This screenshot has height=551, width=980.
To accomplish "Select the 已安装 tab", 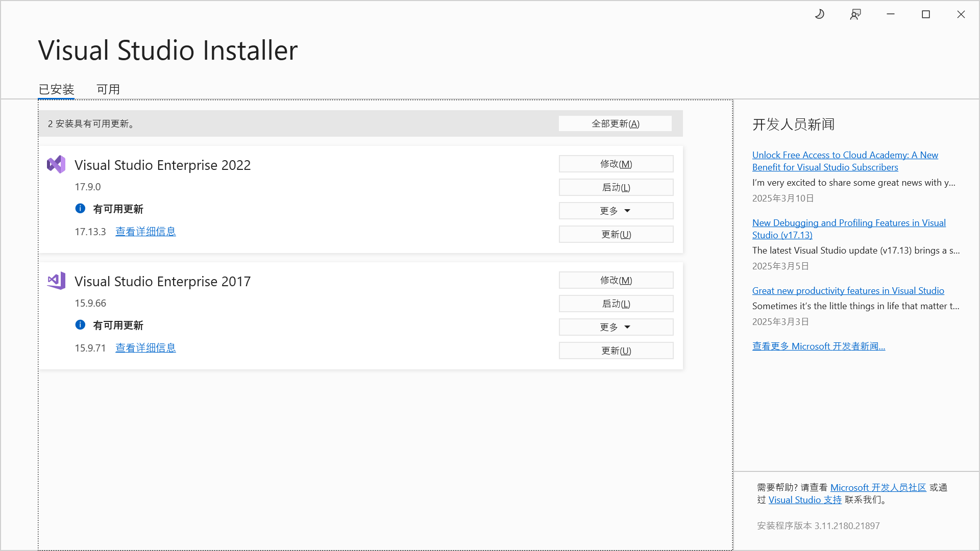I will (56, 89).
